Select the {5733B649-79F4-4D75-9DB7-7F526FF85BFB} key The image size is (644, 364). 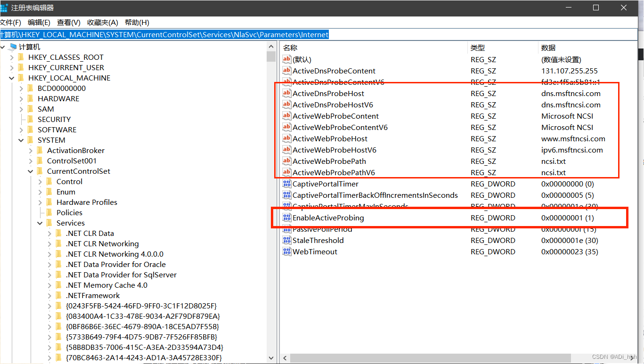pyautogui.click(x=141, y=337)
